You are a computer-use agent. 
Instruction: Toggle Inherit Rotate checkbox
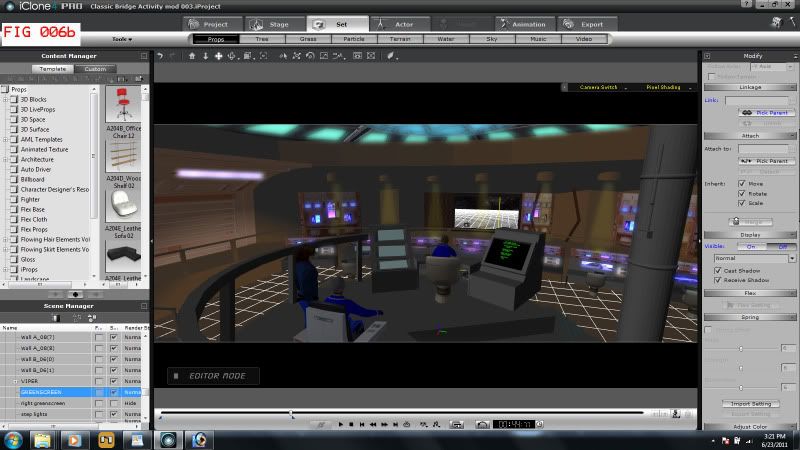coord(742,193)
